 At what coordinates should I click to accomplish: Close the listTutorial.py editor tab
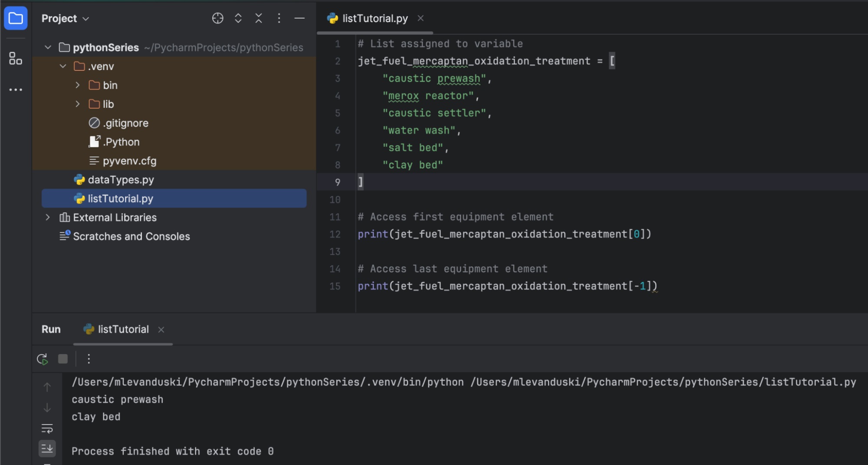coord(420,18)
